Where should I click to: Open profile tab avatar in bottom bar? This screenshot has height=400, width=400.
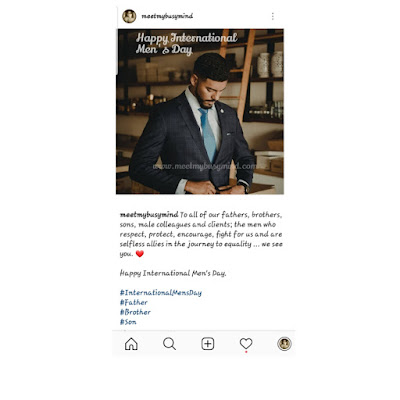point(284,344)
